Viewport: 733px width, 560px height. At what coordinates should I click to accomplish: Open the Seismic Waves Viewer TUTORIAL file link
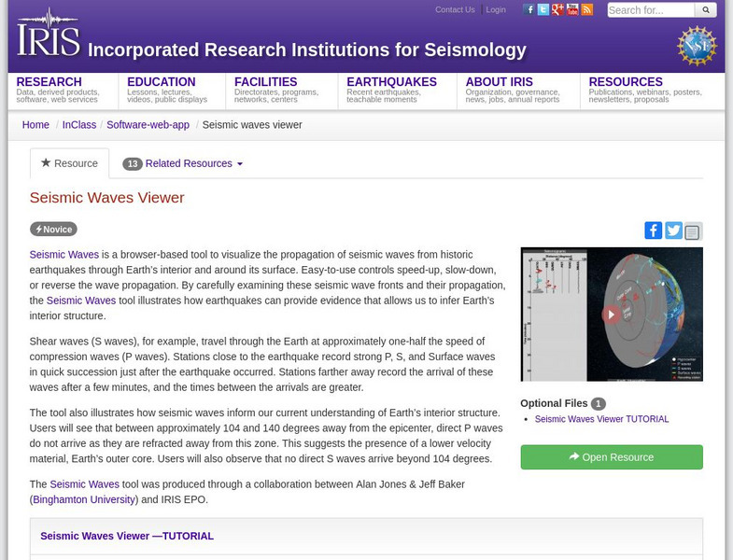(601, 419)
